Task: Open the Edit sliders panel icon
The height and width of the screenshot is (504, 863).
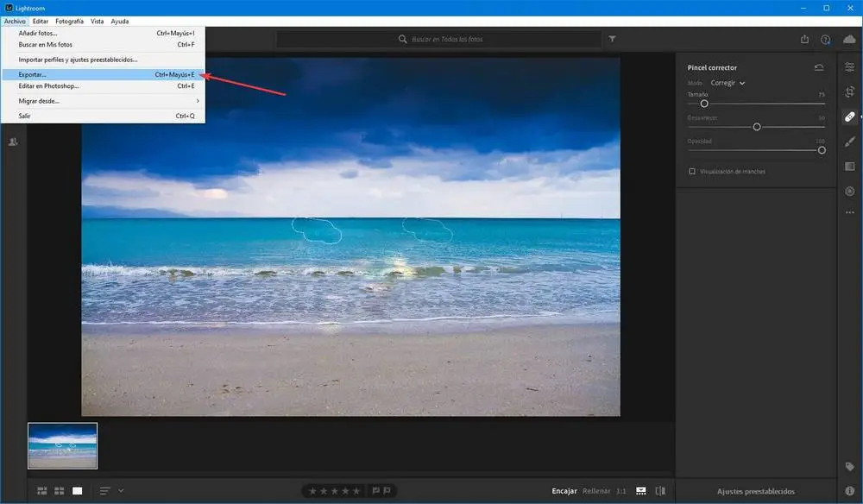Action: [849, 66]
